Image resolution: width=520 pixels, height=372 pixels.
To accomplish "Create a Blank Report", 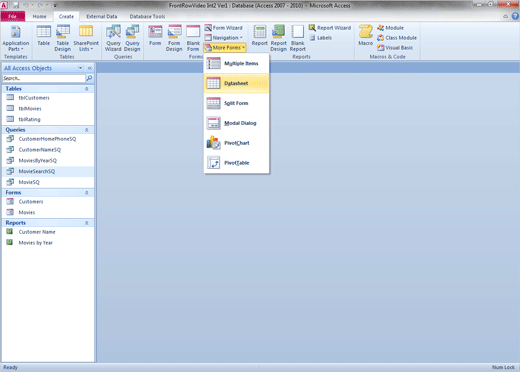I will click(298, 38).
